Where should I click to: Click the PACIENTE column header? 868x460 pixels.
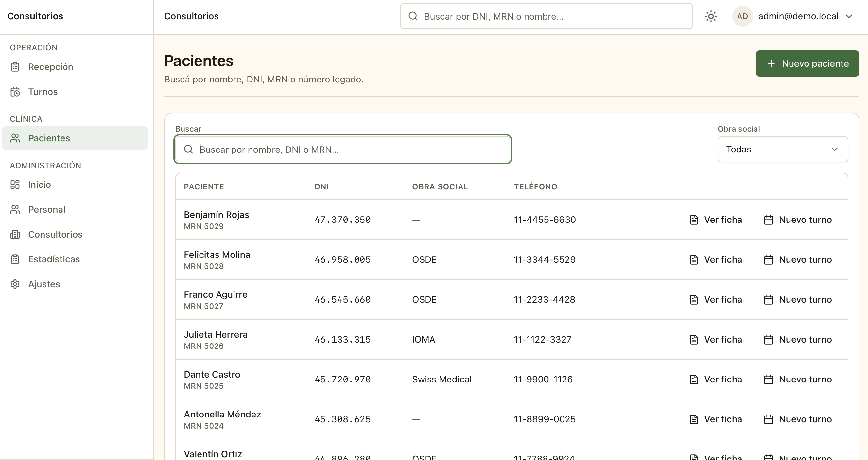click(x=204, y=187)
